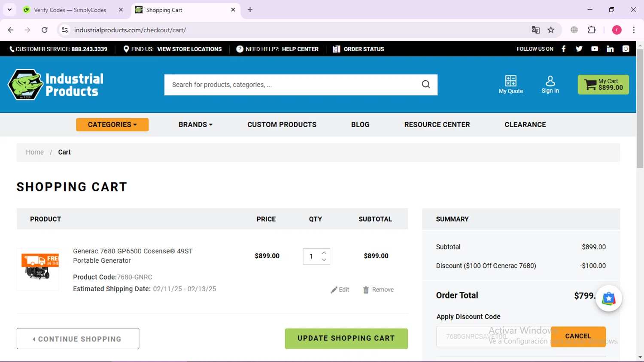The image size is (644, 362).
Task: Decrease quantity with the down arrow
Action: point(324,260)
